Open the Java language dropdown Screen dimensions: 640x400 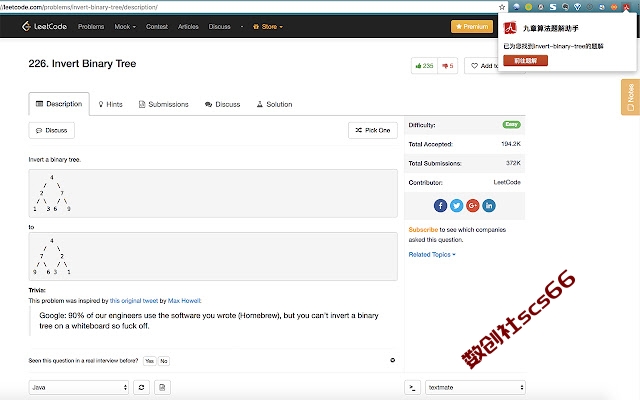coord(79,387)
